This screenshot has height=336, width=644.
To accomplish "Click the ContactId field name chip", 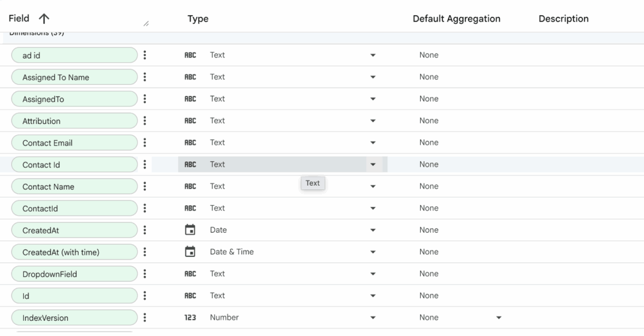I will [x=74, y=209].
